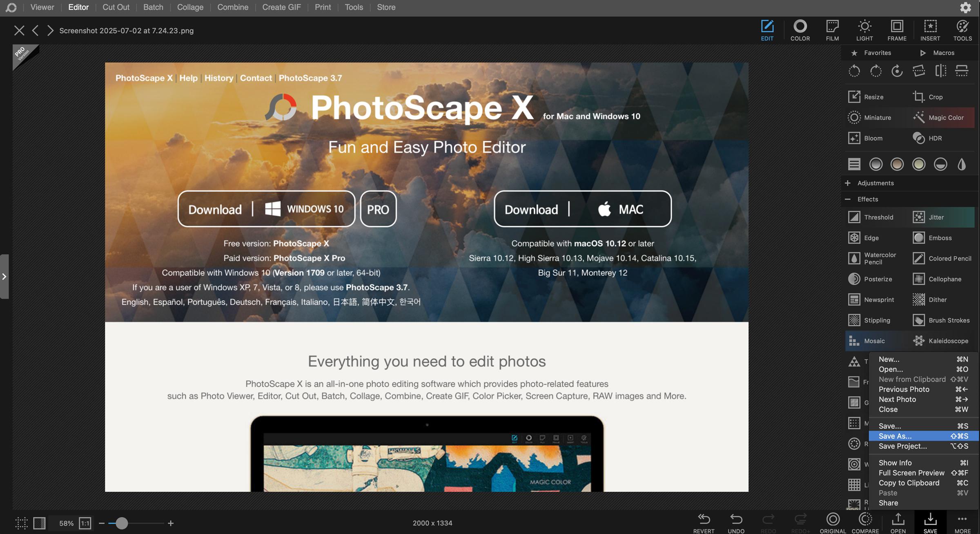Expand the Macros list
The image size is (980, 534).
[x=937, y=53]
